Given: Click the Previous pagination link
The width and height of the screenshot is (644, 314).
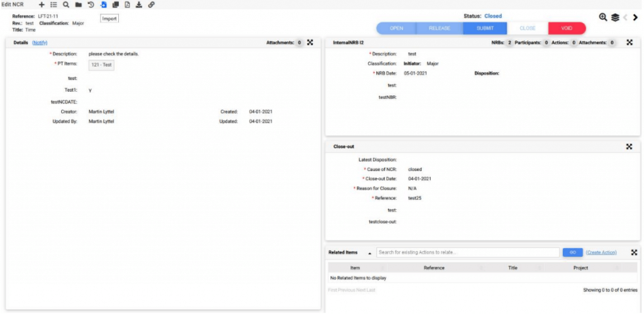Looking at the screenshot, I should [x=347, y=290].
